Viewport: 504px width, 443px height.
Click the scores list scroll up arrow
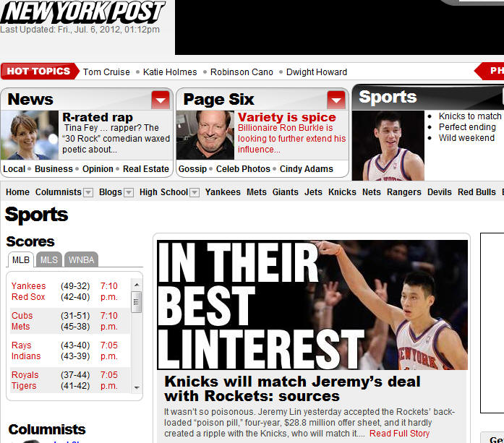(137, 285)
